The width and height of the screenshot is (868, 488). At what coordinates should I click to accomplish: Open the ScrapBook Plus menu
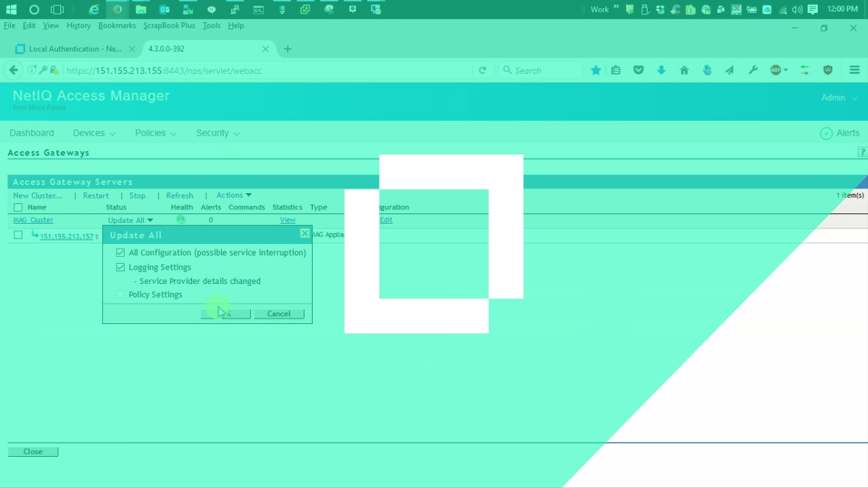[169, 26]
